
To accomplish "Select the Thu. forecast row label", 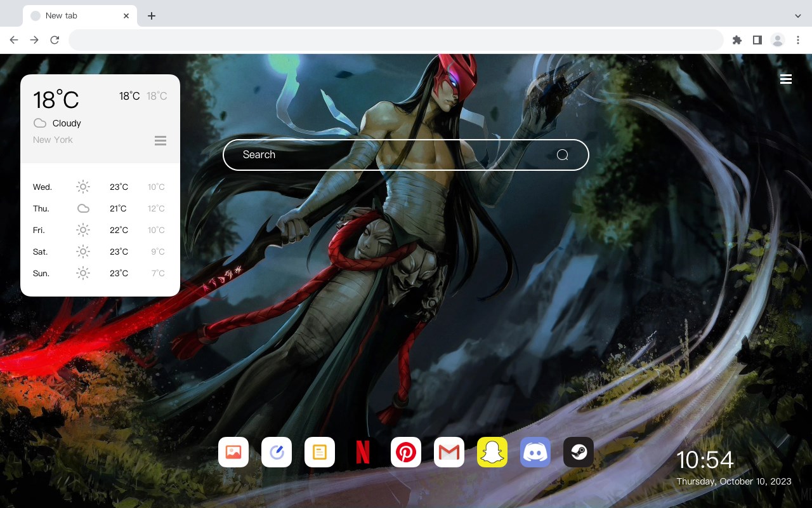I will 41,209.
